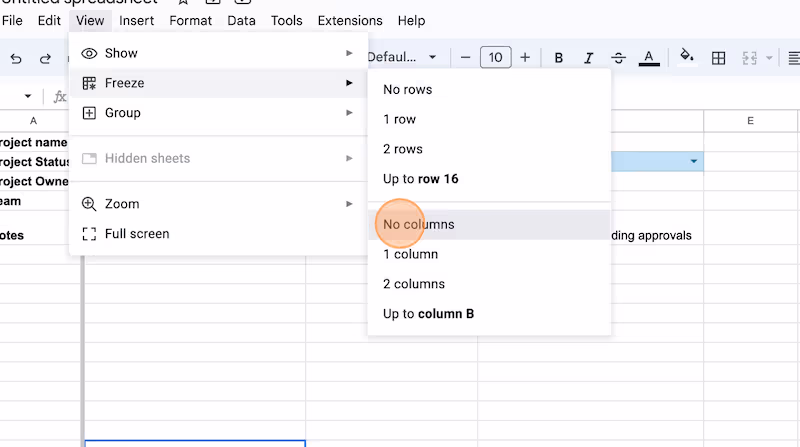The width and height of the screenshot is (800, 447).
Task: Click the Redo arrow icon
Action: point(45,59)
